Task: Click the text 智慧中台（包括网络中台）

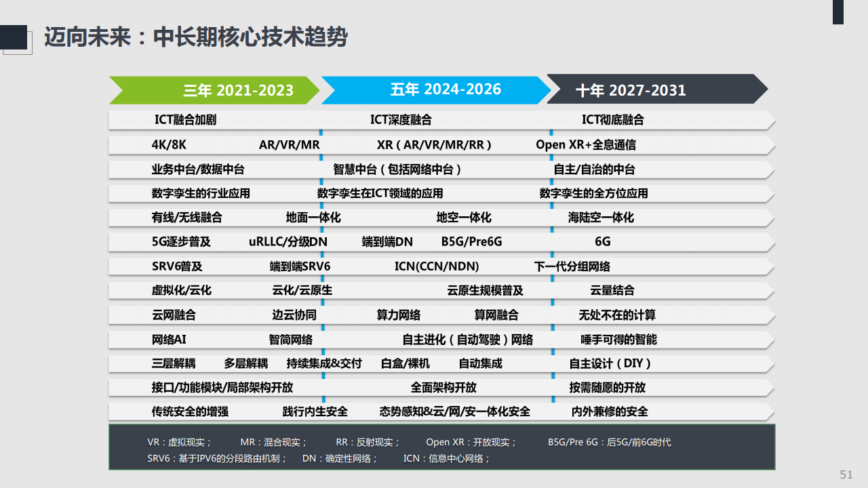Action: click(x=398, y=169)
